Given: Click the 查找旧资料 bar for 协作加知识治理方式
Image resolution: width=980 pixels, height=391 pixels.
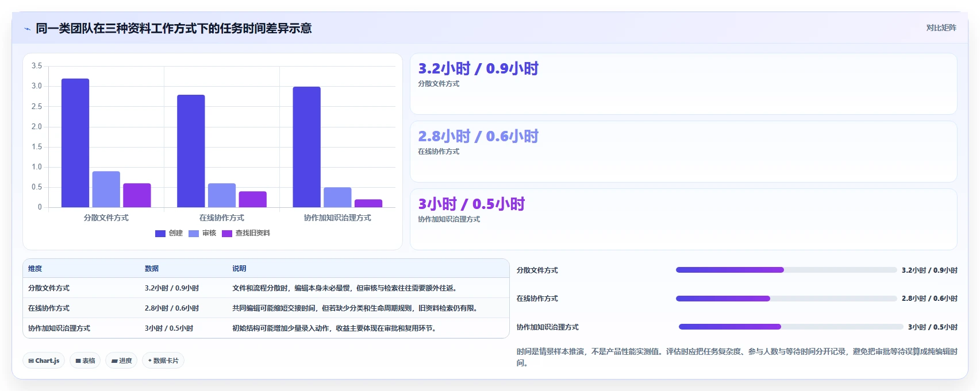Looking at the screenshot, I should coord(368,203).
